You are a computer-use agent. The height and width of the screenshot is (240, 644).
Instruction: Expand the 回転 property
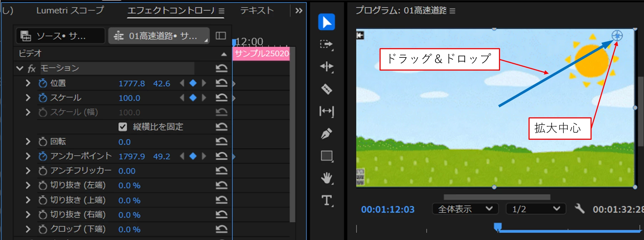[28, 142]
